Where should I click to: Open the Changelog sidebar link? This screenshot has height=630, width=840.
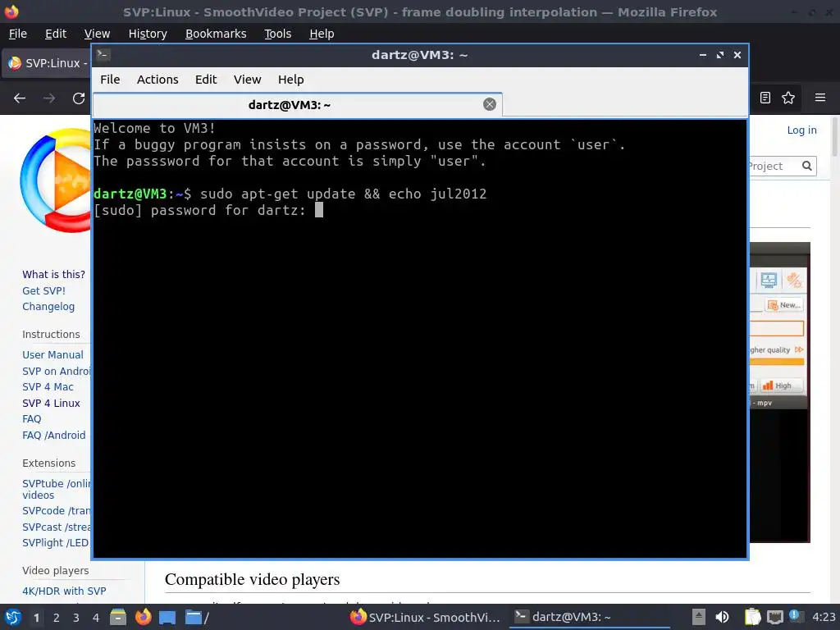[48, 307]
